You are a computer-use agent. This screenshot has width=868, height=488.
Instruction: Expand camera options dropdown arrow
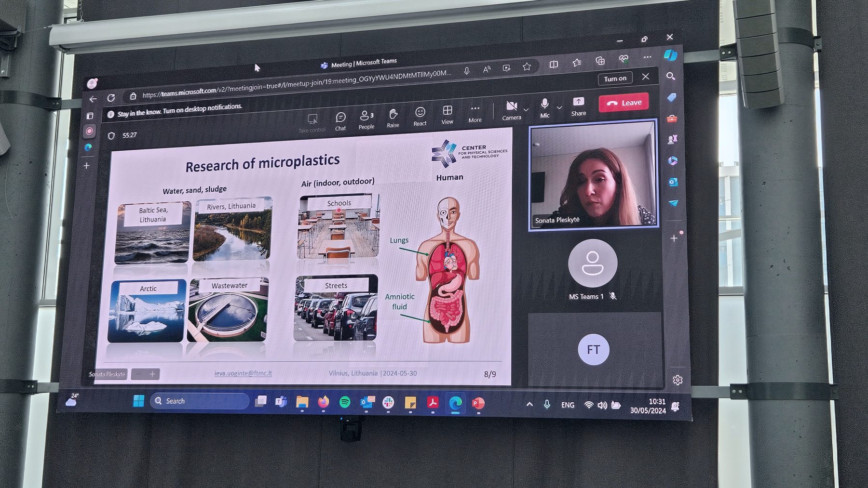[526, 109]
